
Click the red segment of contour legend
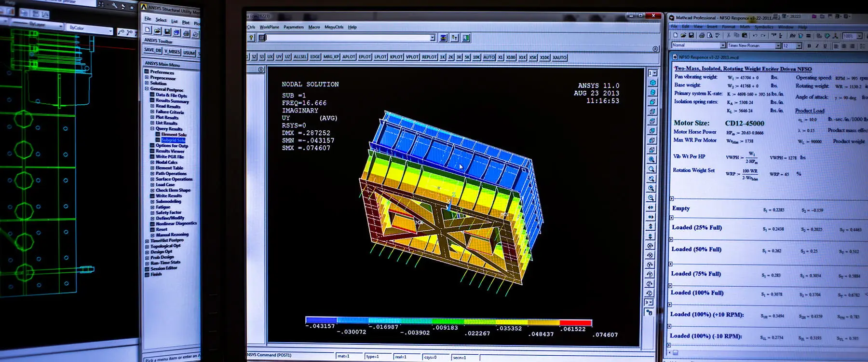[x=575, y=322]
